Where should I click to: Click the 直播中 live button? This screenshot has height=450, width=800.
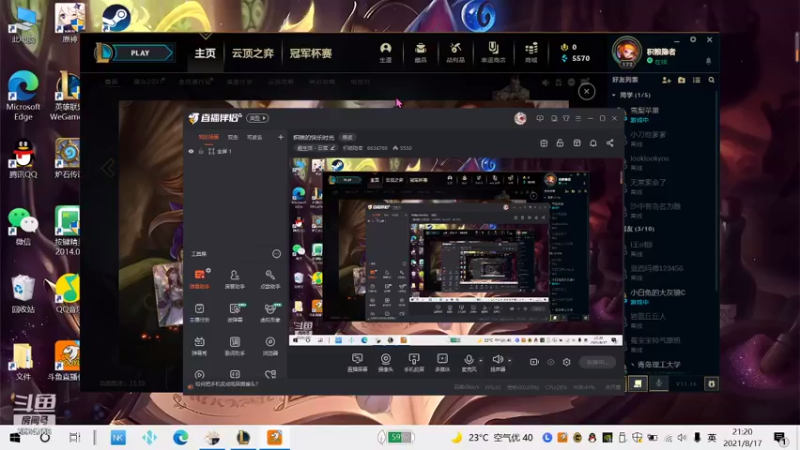click(x=597, y=362)
